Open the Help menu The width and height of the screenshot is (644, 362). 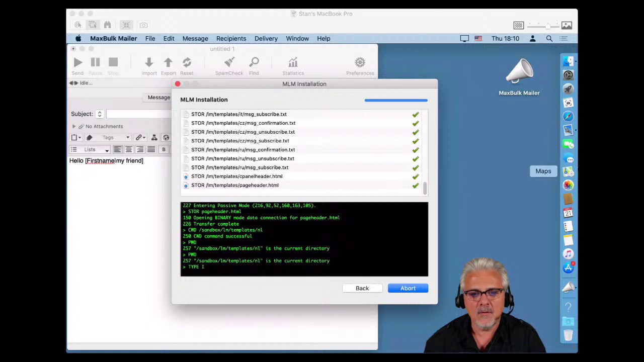click(x=324, y=38)
